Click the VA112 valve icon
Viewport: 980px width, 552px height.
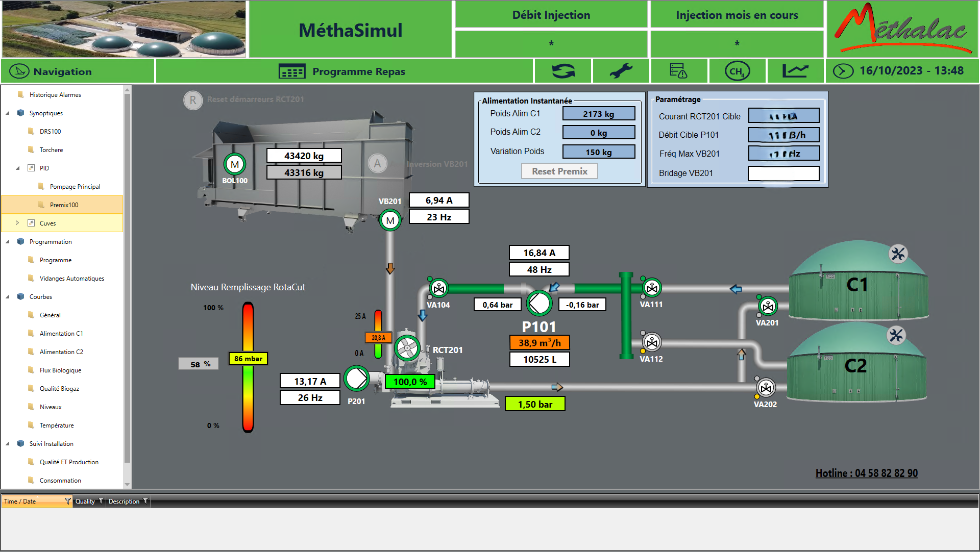click(652, 342)
